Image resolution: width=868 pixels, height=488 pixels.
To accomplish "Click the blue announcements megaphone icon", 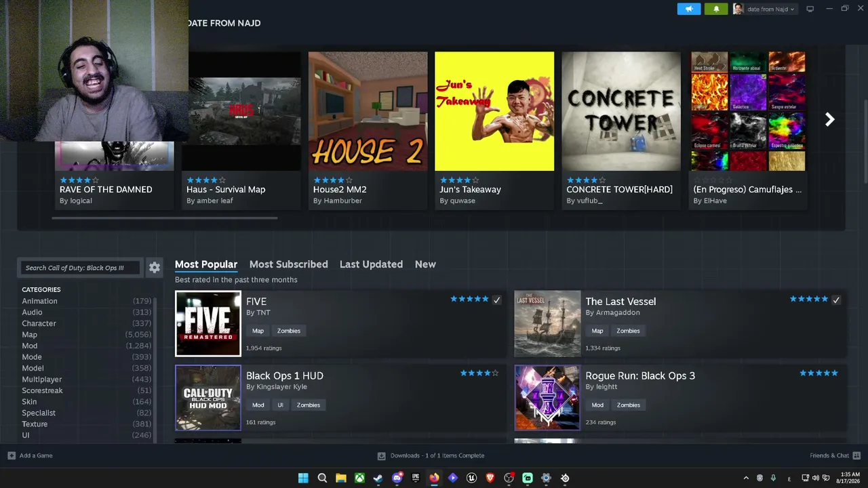I will 689,9.
